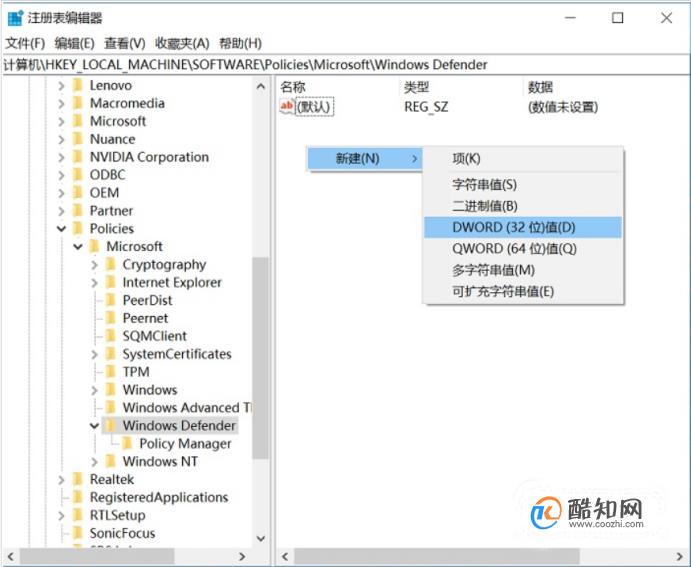Click the NVIDIA Corporation folder icon

78,157
